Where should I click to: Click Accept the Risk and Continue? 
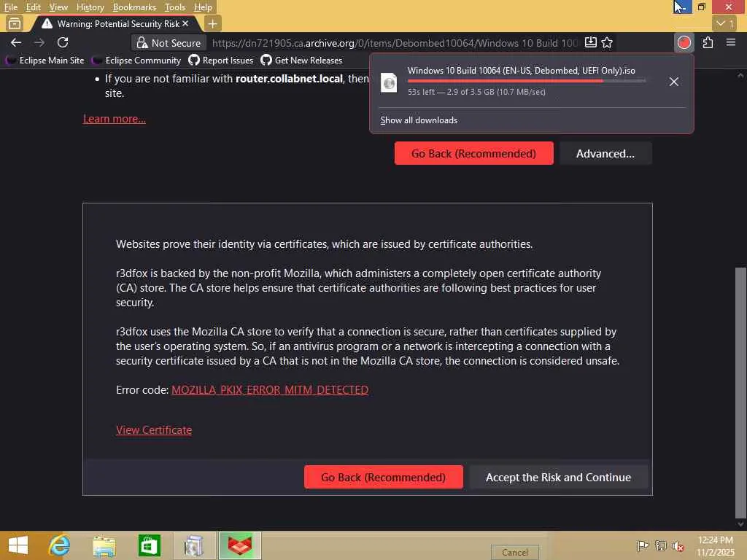pyautogui.click(x=558, y=477)
